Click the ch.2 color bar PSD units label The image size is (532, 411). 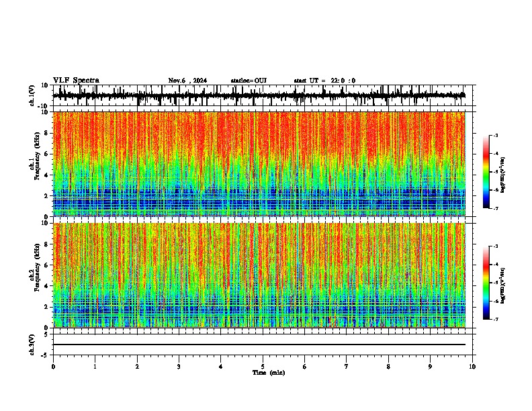click(x=503, y=285)
